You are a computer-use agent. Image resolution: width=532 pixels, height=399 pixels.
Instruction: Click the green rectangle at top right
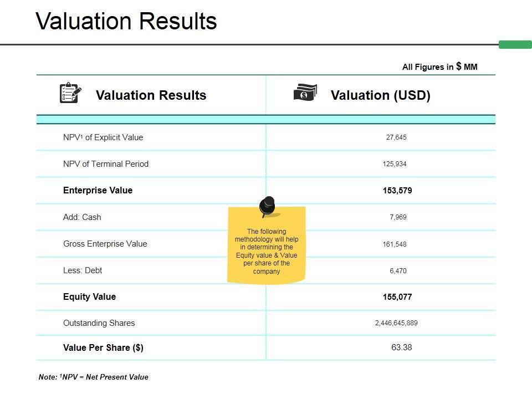tap(515, 45)
